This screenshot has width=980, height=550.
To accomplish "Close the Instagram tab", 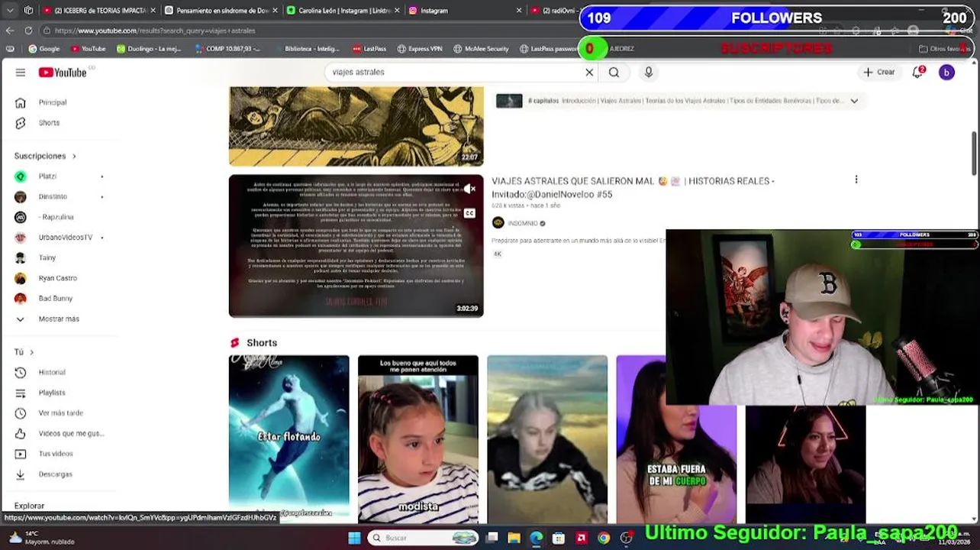I will coord(519,11).
